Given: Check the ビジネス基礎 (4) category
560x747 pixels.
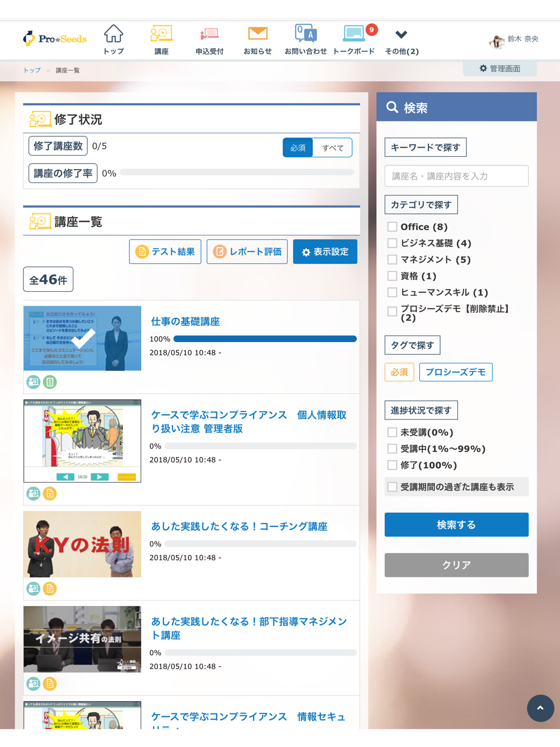Looking at the screenshot, I should tap(393, 243).
